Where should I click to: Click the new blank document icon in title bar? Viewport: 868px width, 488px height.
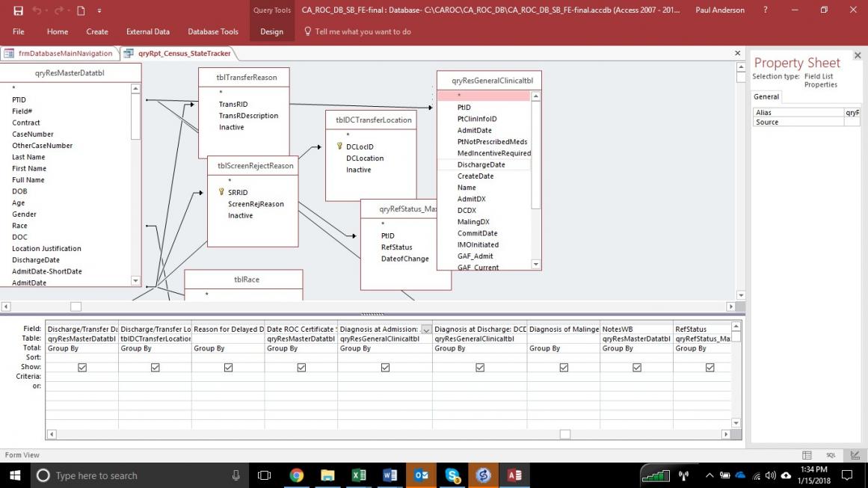point(80,10)
